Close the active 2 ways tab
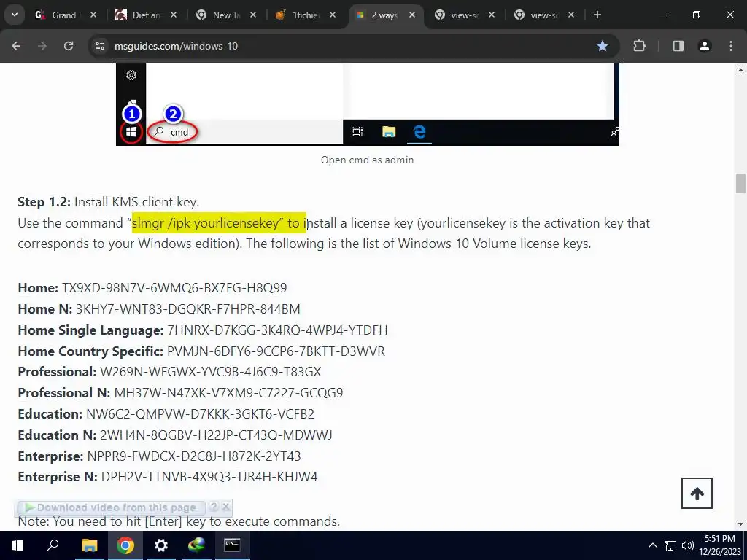 pyautogui.click(x=412, y=15)
